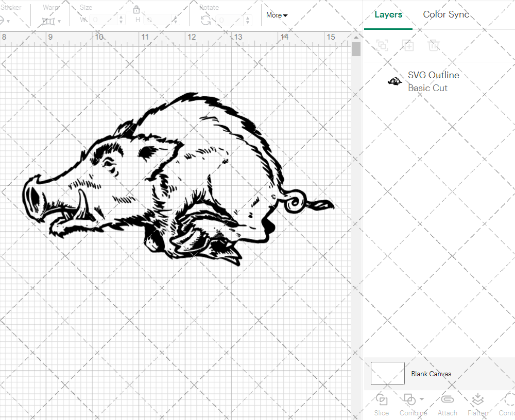Click the canvas vertical scrollbar
This screenshot has width=515, height=420.
pyautogui.click(x=355, y=49)
